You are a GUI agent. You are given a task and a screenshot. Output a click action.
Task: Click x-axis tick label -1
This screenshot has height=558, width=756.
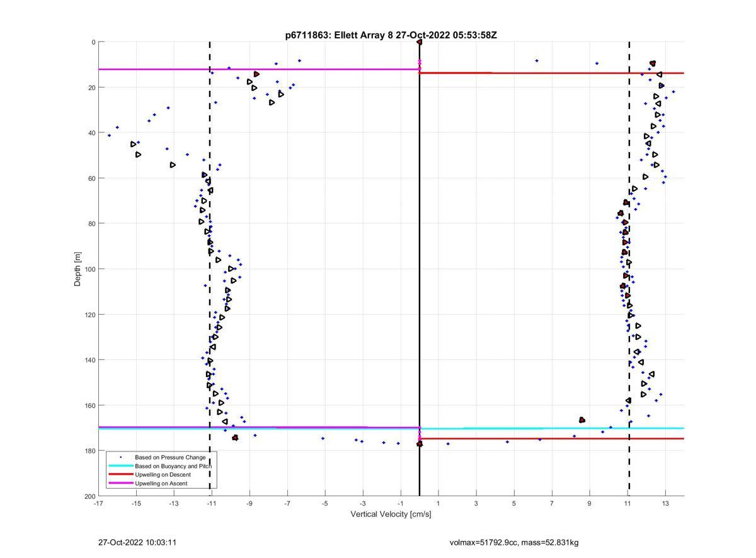click(x=401, y=503)
